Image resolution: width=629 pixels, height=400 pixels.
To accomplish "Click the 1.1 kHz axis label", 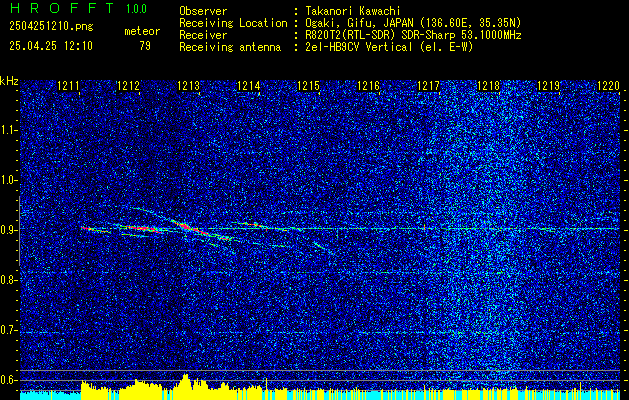I will click(9, 130).
